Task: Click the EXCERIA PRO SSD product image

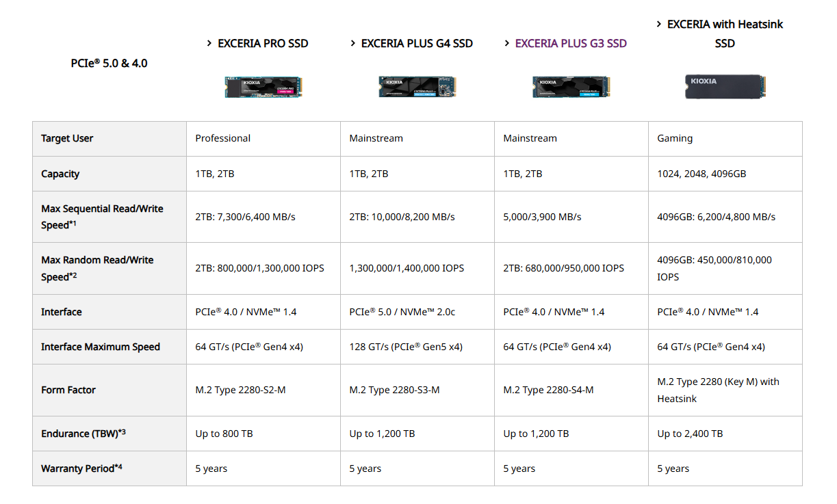Action: click(263, 87)
